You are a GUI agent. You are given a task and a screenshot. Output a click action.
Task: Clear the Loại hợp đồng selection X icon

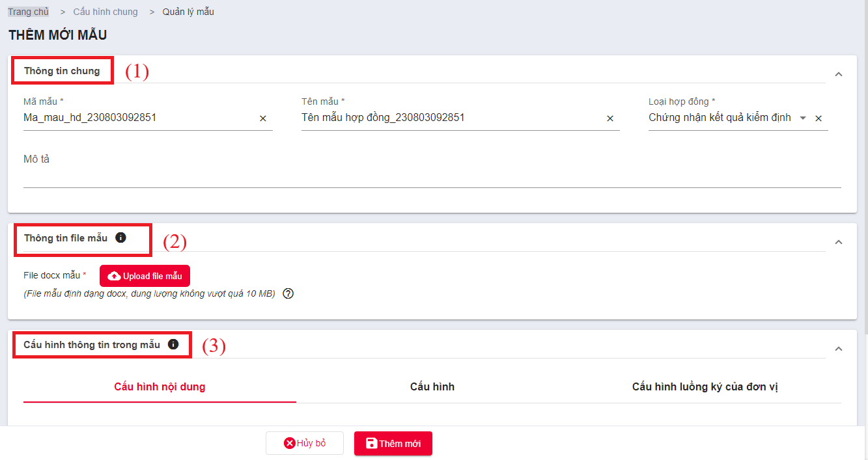pos(819,118)
